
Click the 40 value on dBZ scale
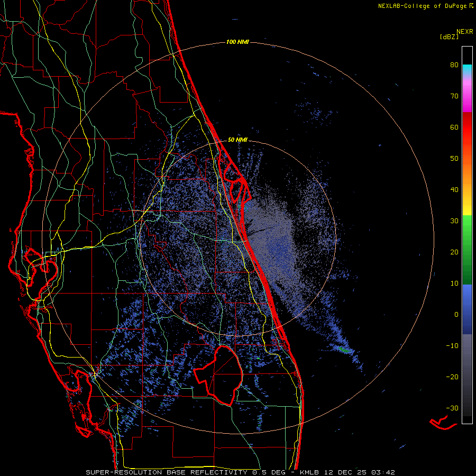point(454,190)
